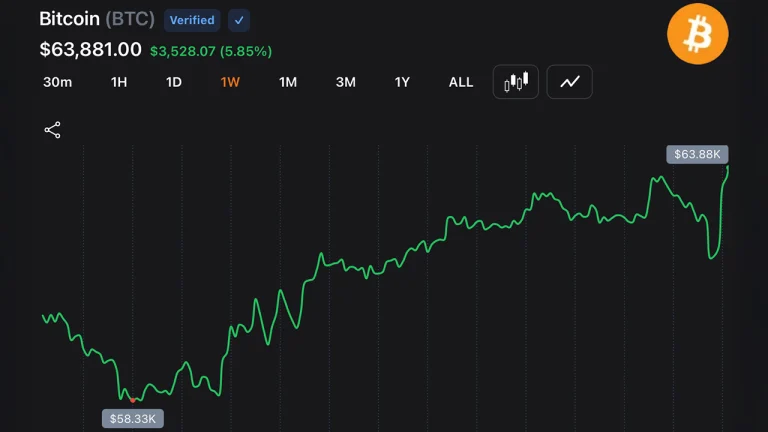768x432 pixels.
Task: Choose the 1W timeframe
Action: 230,82
